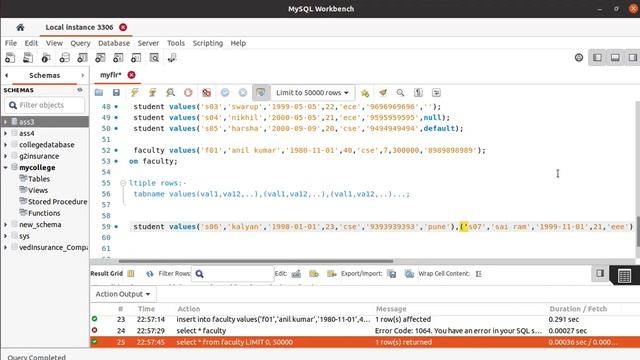Open a script file in the editor
The height and width of the screenshot is (360, 640).
[99, 93]
